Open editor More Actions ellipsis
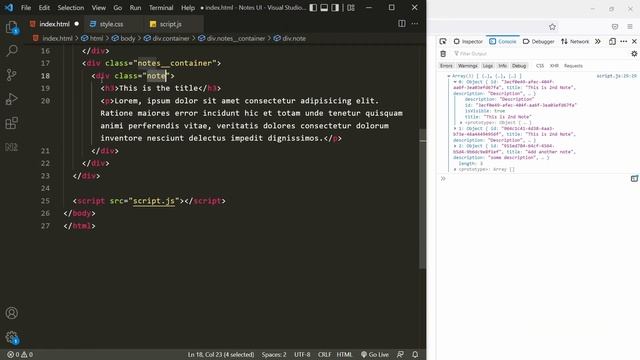This screenshot has width=640, height=360. click(415, 24)
